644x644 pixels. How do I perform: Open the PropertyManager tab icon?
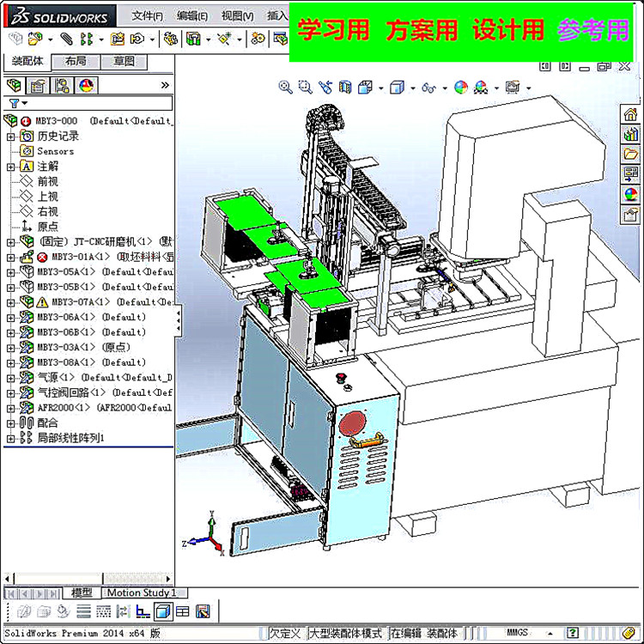click(38, 85)
